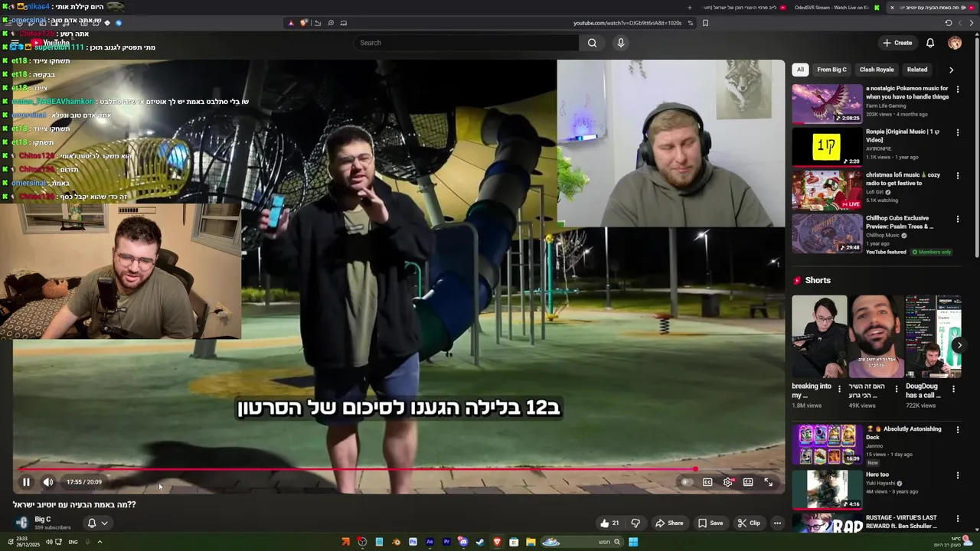Open File Explorer from the taskbar
The height and width of the screenshot is (551, 980).
(x=531, y=542)
